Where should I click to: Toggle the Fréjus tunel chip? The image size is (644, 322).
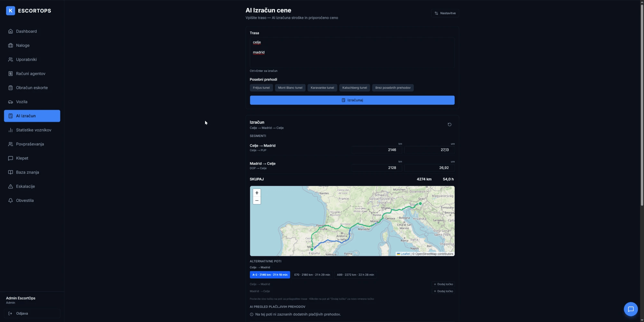coord(261,88)
